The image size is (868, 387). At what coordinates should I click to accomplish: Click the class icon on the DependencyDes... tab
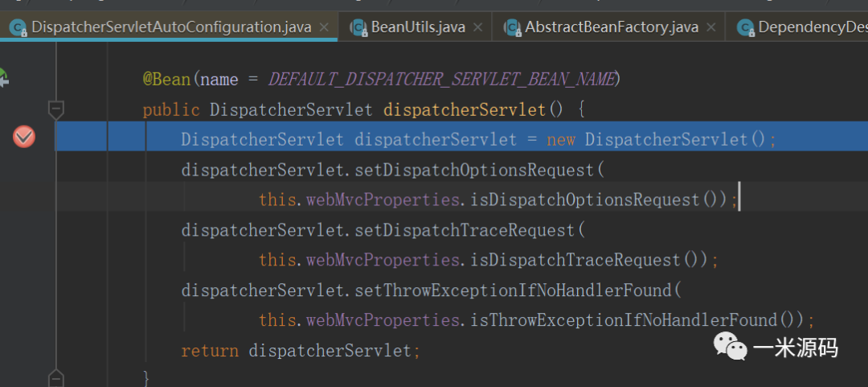(x=746, y=27)
